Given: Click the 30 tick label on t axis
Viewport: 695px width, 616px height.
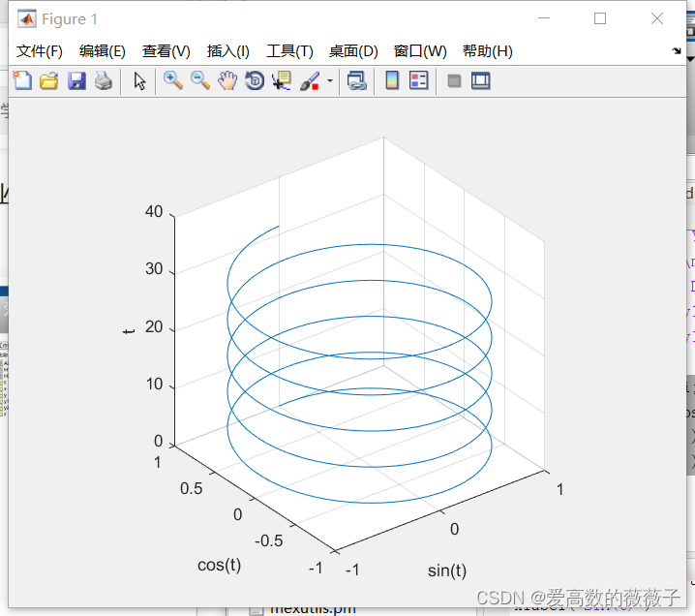Looking at the screenshot, I should (x=154, y=268).
